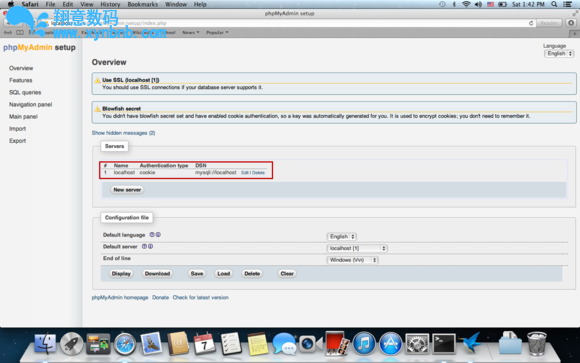Click the Clear button
Screen dimensions: 580x363
click(x=287, y=274)
